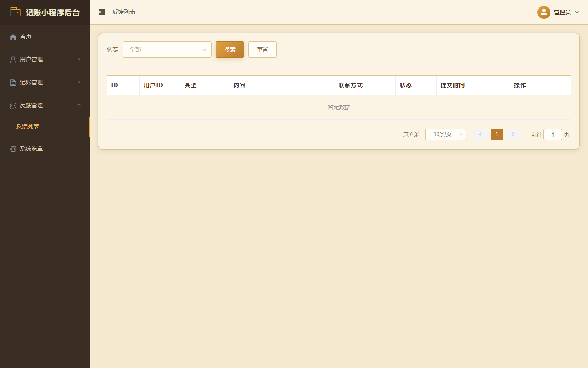Click the 记账小程序后台 title
The height and width of the screenshot is (368, 588).
53,13
